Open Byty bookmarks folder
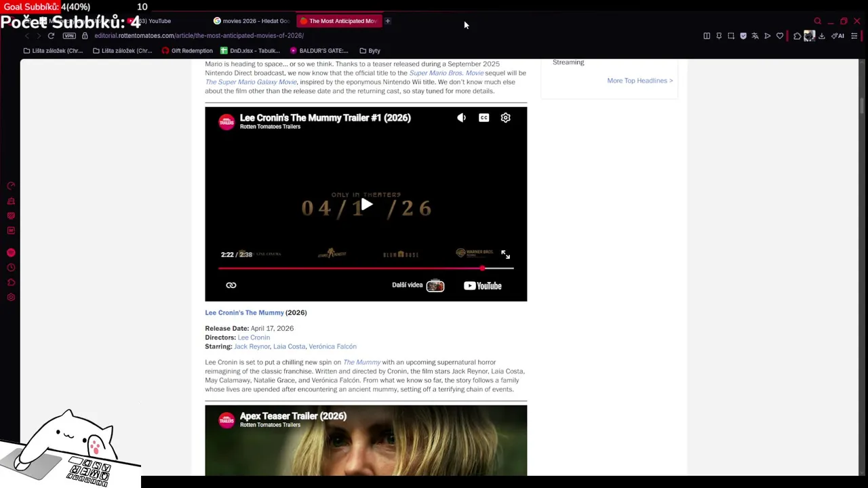 coord(370,51)
